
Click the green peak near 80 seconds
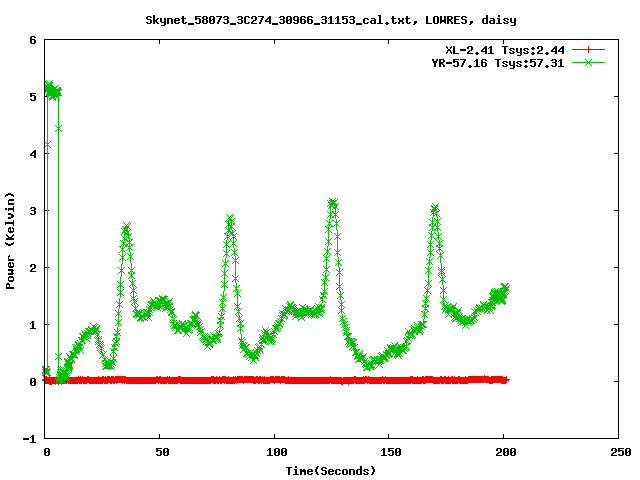pyautogui.click(x=230, y=219)
